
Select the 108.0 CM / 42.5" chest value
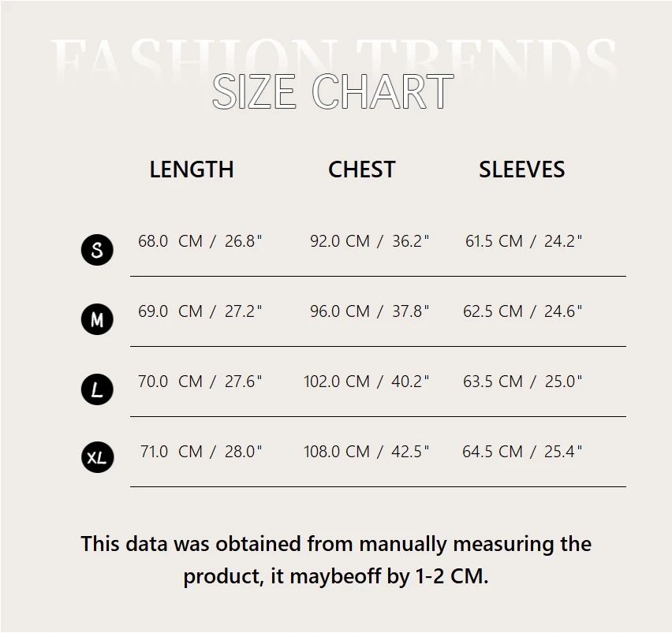367,452
